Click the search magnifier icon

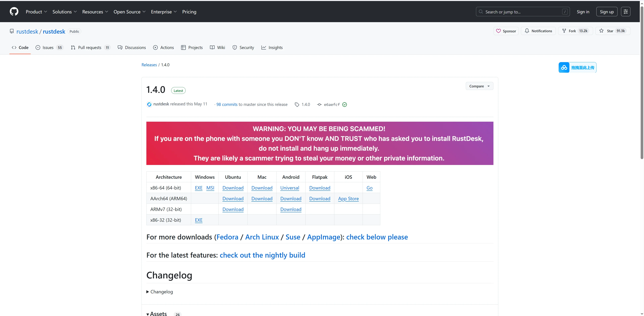pyautogui.click(x=481, y=12)
